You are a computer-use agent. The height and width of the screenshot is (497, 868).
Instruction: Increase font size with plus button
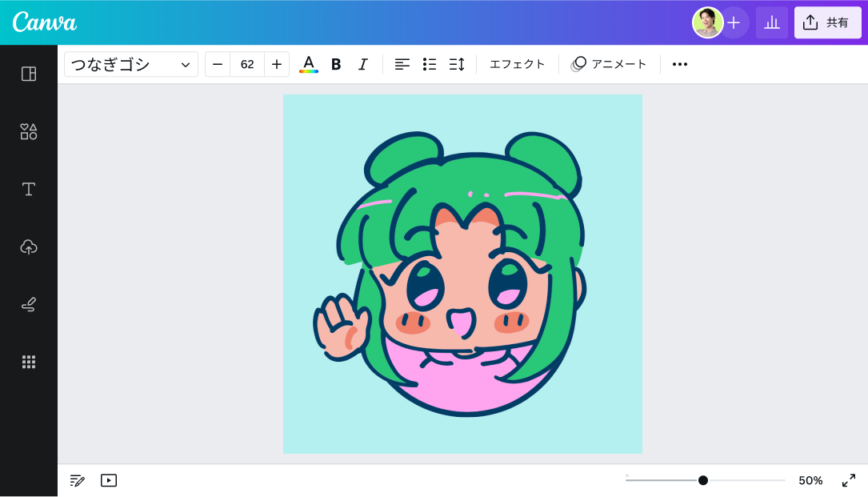coord(277,64)
